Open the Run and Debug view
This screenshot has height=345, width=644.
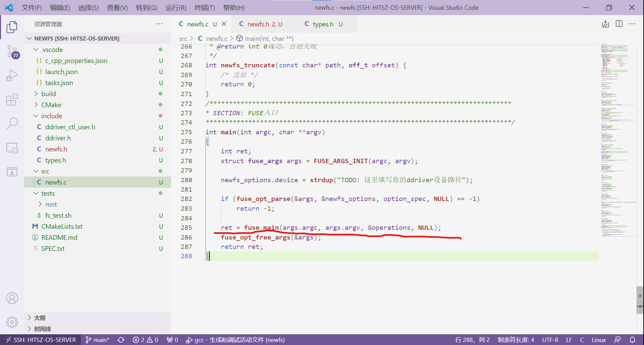pyautogui.click(x=12, y=76)
